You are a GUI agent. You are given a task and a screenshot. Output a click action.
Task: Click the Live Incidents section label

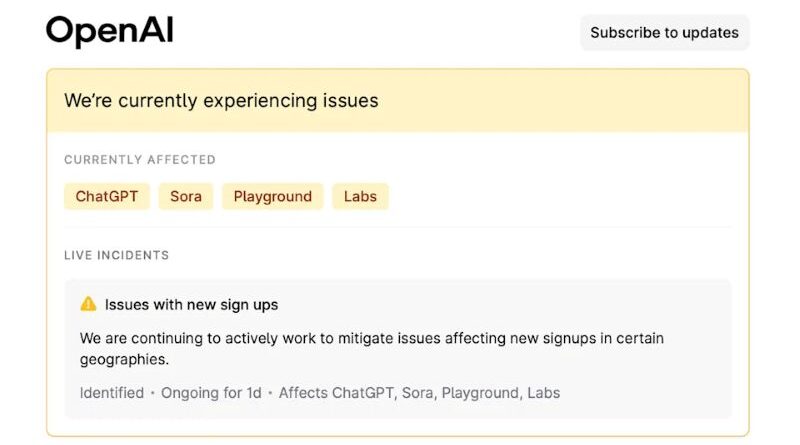pos(117,255)
